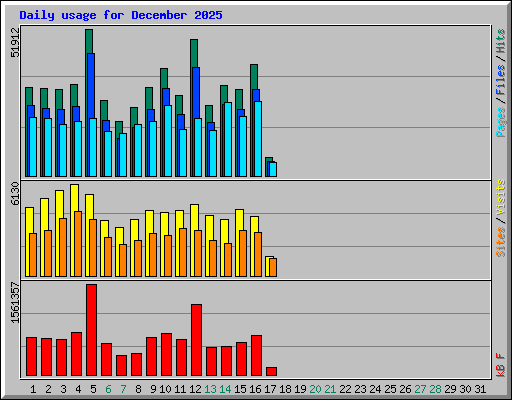
Task: Click the day 25 axis label
Action: (390, 389)
